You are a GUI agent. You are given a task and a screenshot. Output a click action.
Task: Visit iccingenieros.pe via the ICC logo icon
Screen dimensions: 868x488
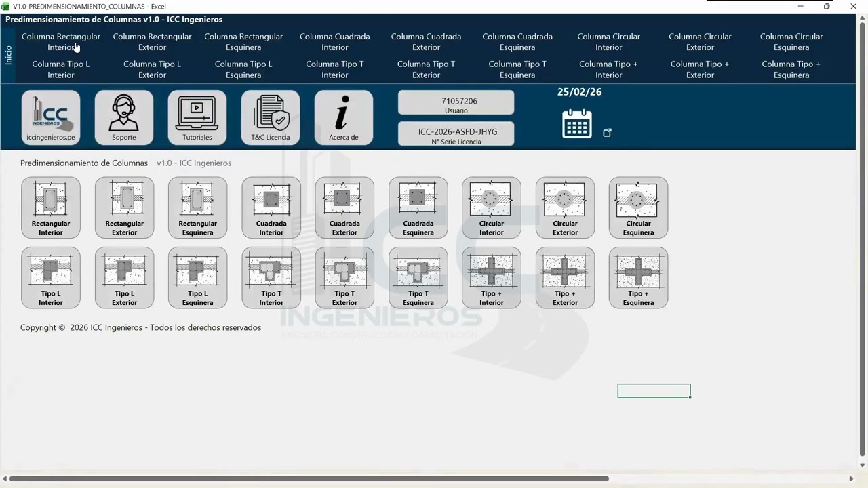point(51,118)
